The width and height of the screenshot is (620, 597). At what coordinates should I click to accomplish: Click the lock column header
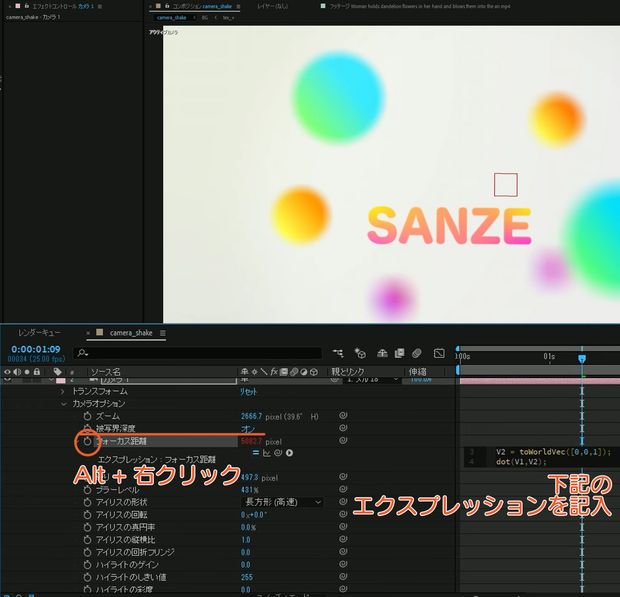[x=37, y=372]
